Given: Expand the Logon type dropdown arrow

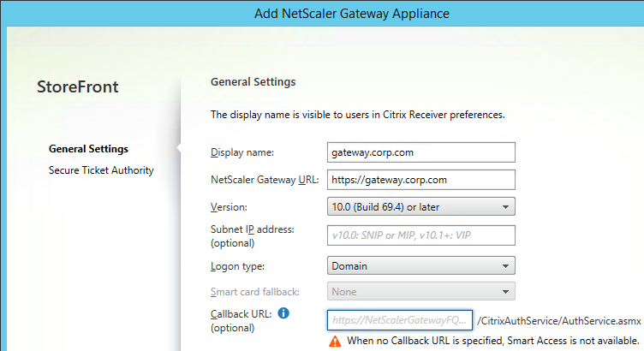Looking at the screenshot, I should [505, 266].
